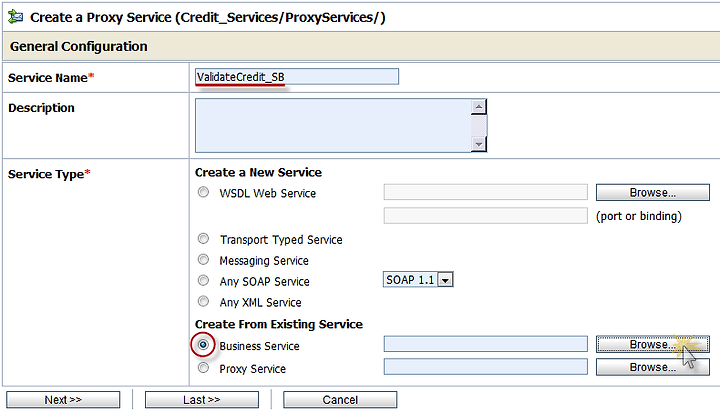Click the 'Create a New Service' heading

click(258, 172)
